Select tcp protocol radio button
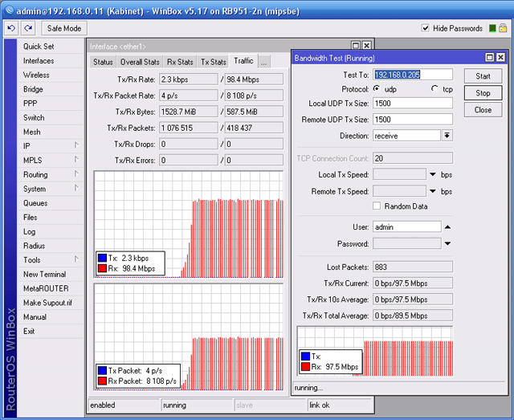The height and width of the screenshot is (420, 514). coord(434,88)
